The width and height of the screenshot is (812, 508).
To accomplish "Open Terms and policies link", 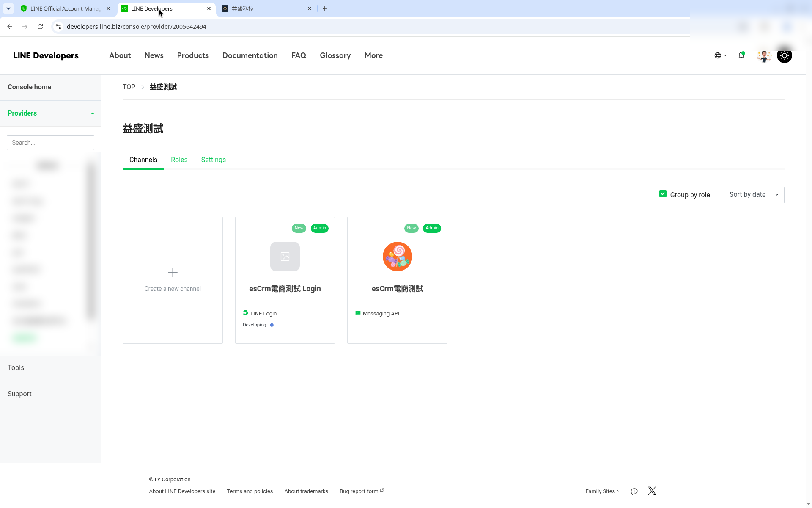I will pos(250,491).
